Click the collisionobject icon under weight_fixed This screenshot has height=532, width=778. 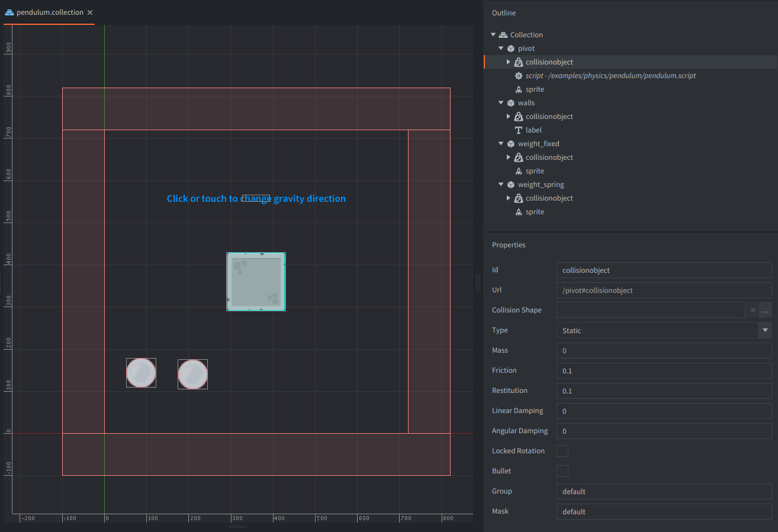pos(519,157)
